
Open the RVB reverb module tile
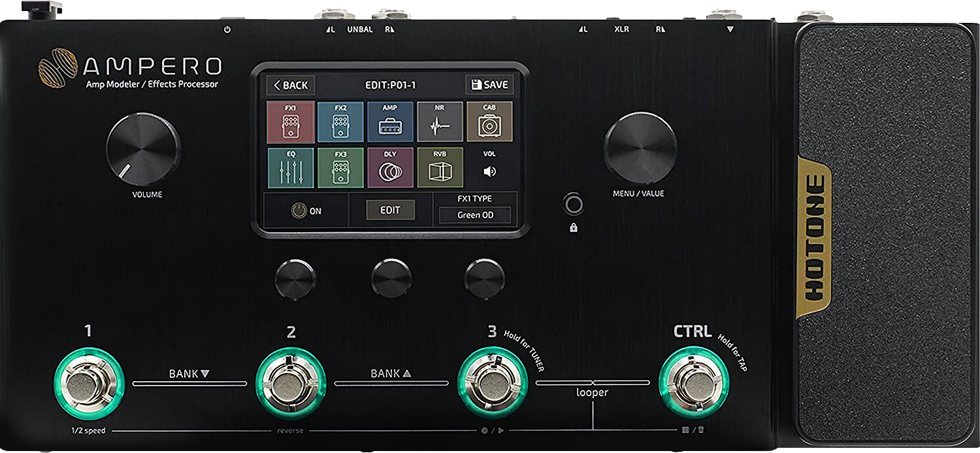coord(440,168)
